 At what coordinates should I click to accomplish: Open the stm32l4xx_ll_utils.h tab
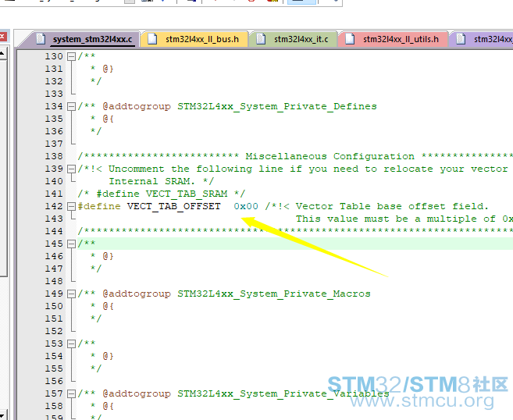click(x=393, y=39)
